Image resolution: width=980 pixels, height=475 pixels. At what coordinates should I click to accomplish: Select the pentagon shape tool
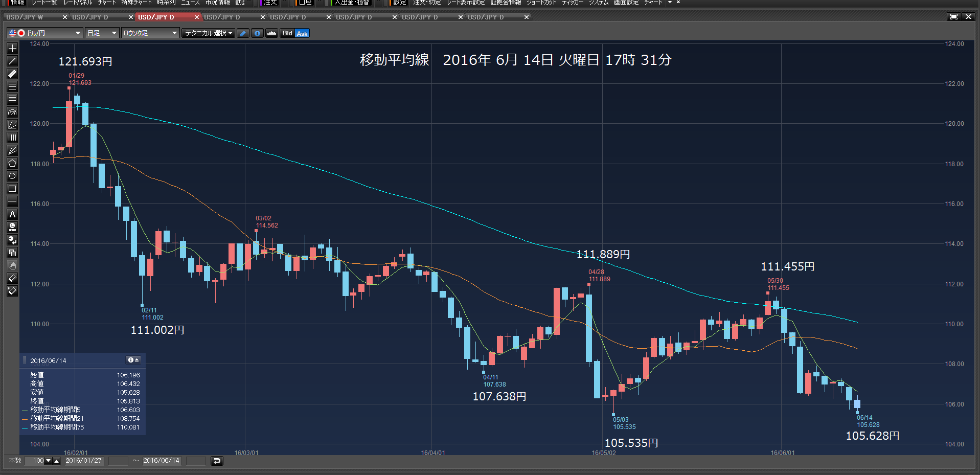tap(12, 163)
